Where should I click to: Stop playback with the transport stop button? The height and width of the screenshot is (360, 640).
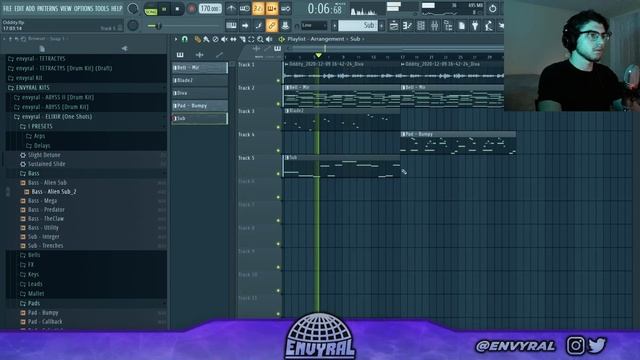click(x=177, y=9)
